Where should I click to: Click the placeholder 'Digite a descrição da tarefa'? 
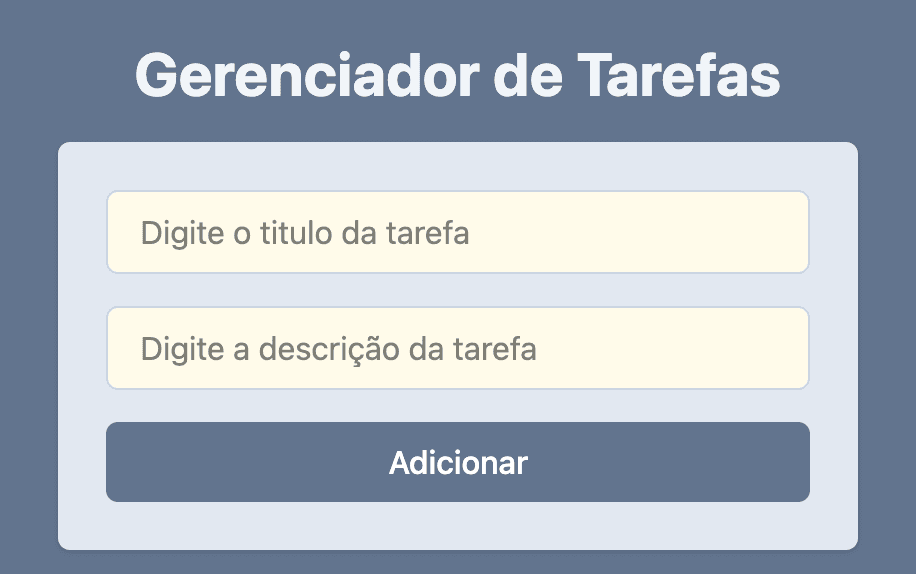338,349
